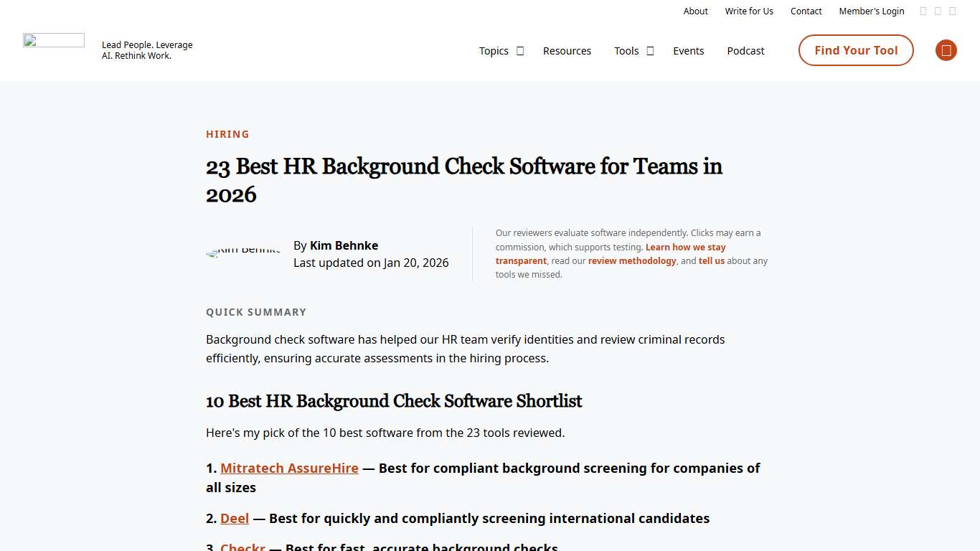
Task: Click the Topics menu caret icon
Action: pos(519,51)
